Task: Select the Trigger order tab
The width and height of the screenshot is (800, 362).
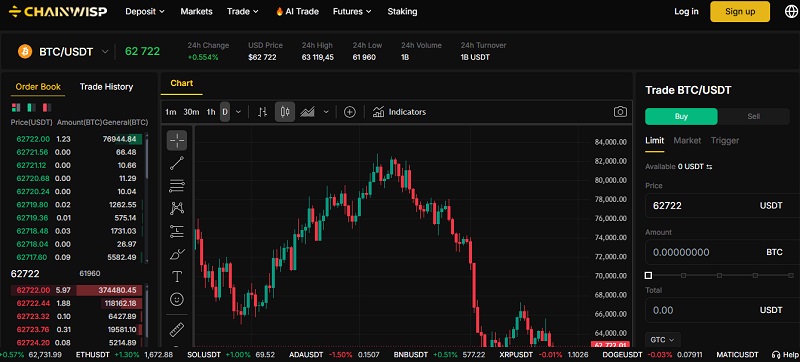Action: click(x=725, y=140)
